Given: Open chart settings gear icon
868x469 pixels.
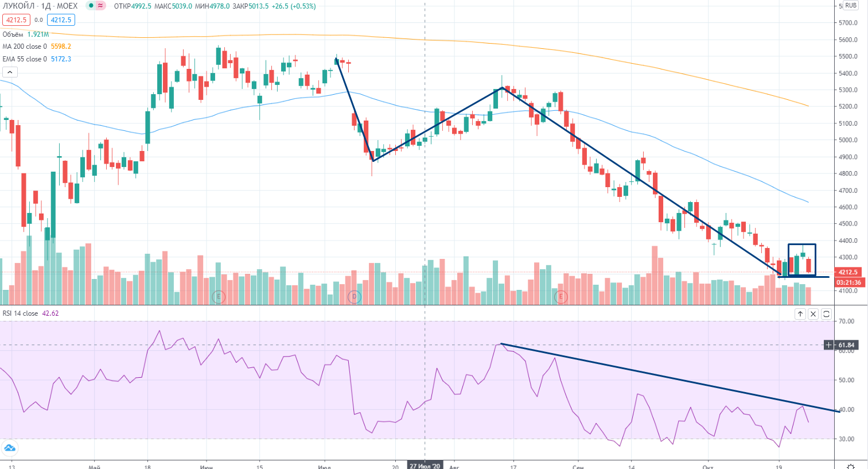Looking at the screenshot, I should point(851,466).
